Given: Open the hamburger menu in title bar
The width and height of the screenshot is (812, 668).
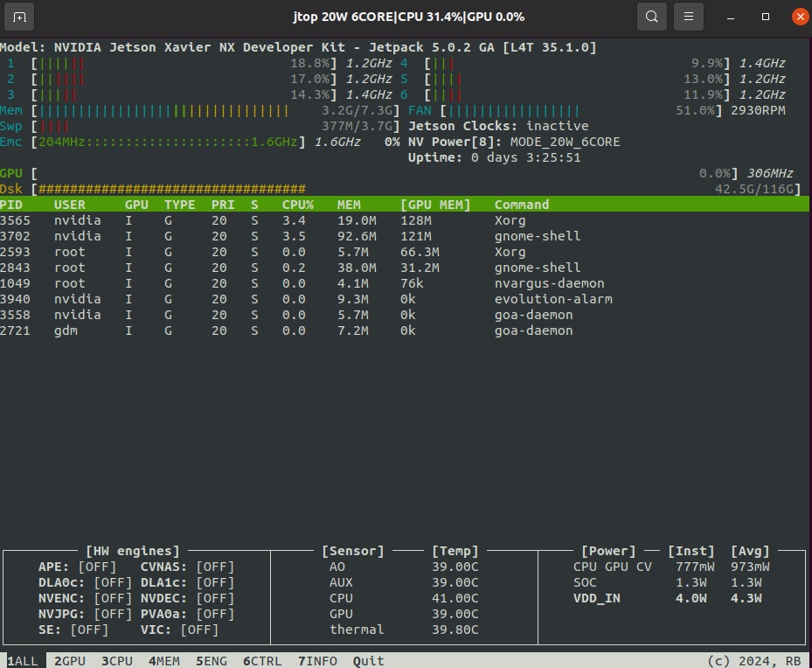Looking at the screenshot, I should tap(688, 17).
